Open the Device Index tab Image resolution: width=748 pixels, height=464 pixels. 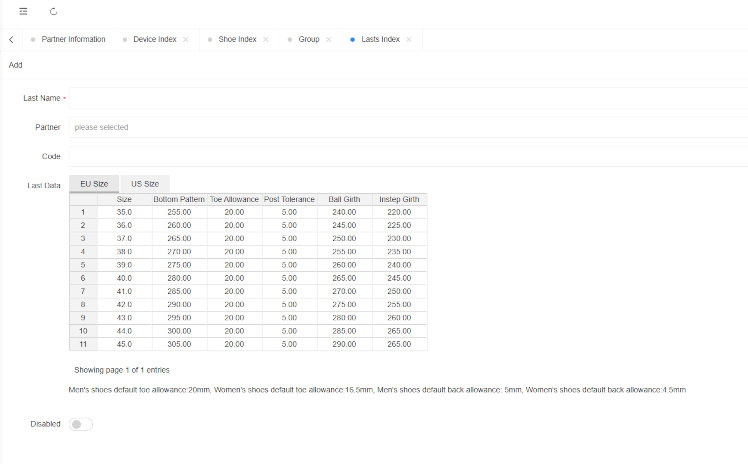154,40
